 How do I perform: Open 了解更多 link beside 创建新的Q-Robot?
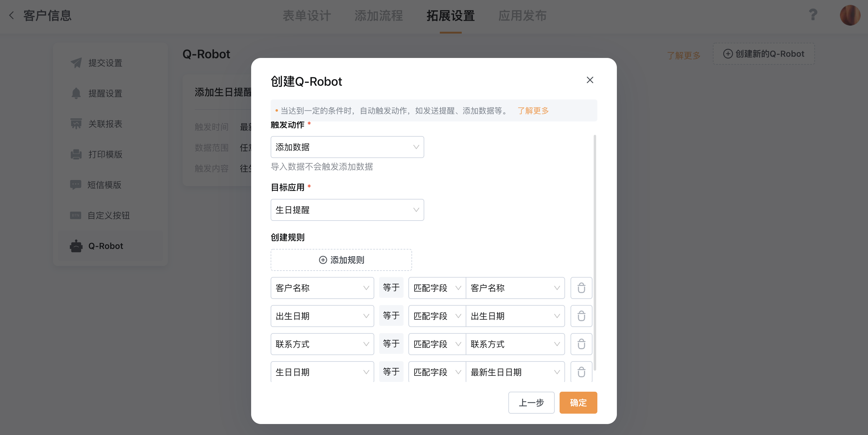tap(684, 55)
